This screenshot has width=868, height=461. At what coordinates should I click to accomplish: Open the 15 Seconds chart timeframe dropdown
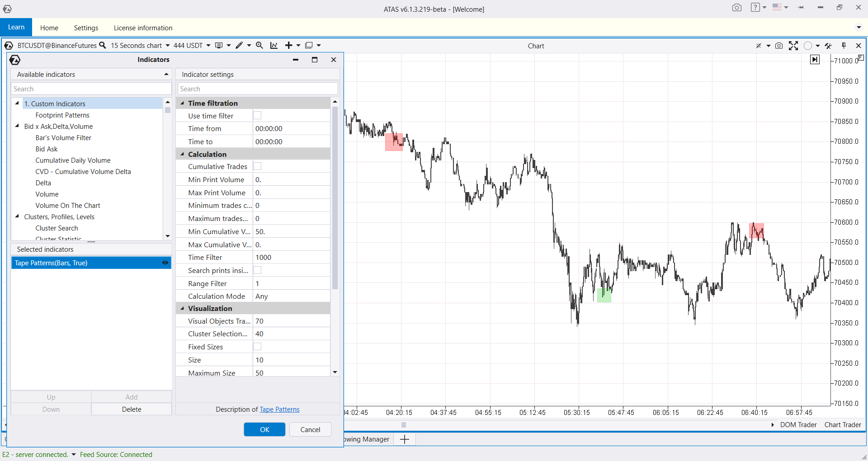coord(140,46)
